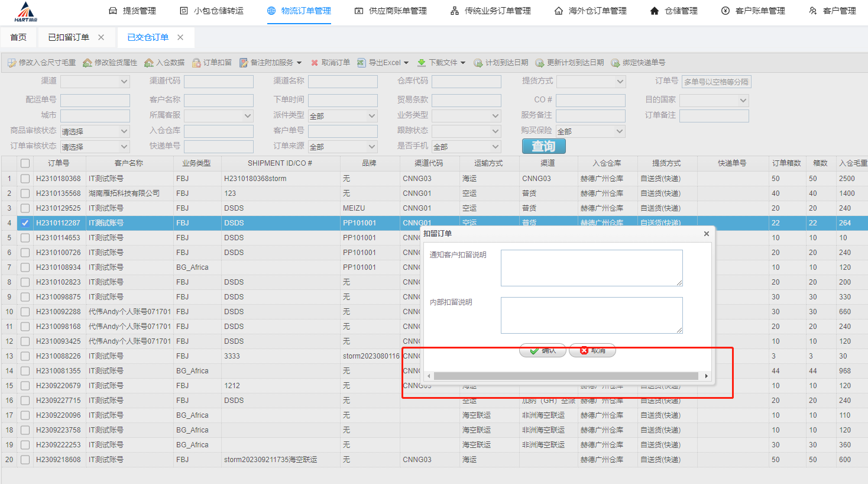Tick the checkbox for order H2310180368
This screenshot has width=868, height=484.
tap(25, 179)
